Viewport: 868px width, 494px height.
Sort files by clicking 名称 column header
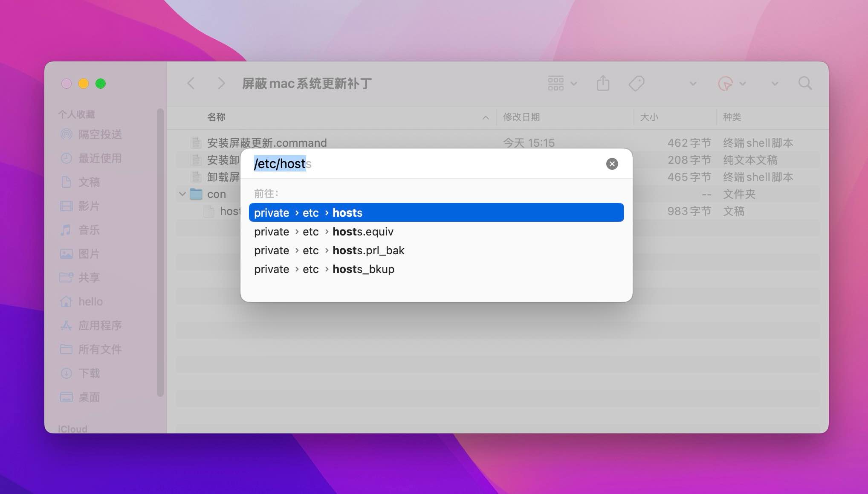(217, 117)
